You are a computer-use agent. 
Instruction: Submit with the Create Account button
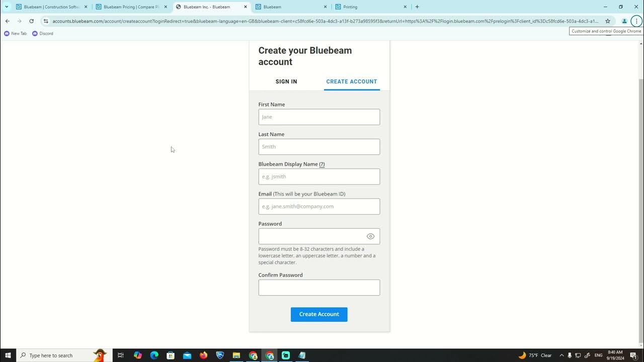pos(319,314)
